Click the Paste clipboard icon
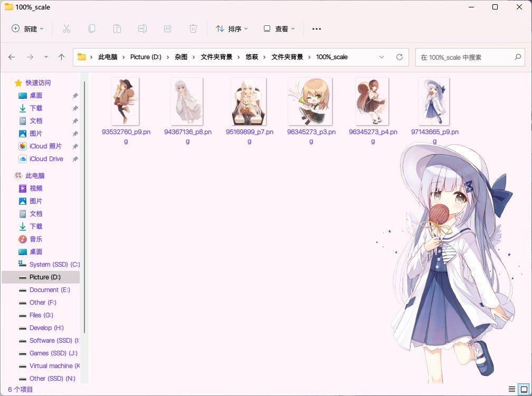The image size is (532, 396). tap(117, 29)
